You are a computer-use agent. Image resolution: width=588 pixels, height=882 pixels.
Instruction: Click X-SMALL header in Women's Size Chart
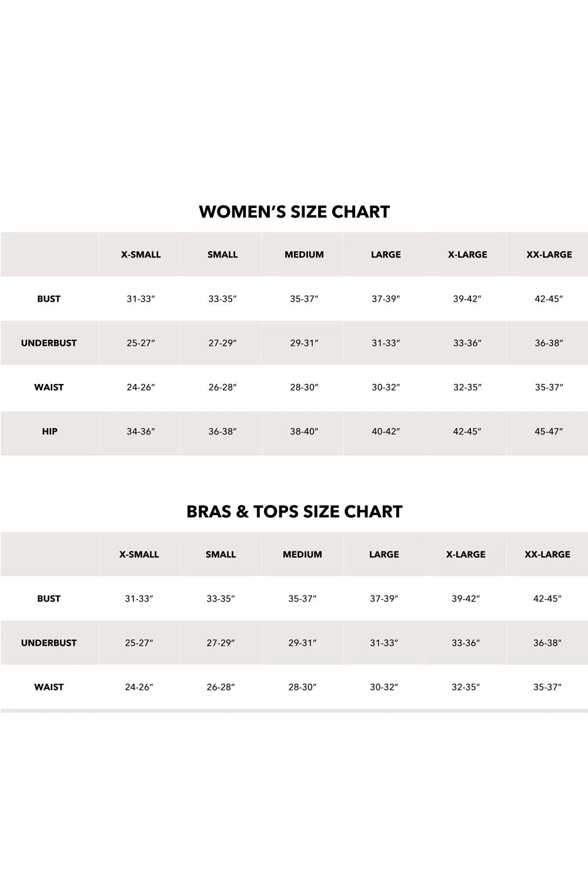point(141,255)
